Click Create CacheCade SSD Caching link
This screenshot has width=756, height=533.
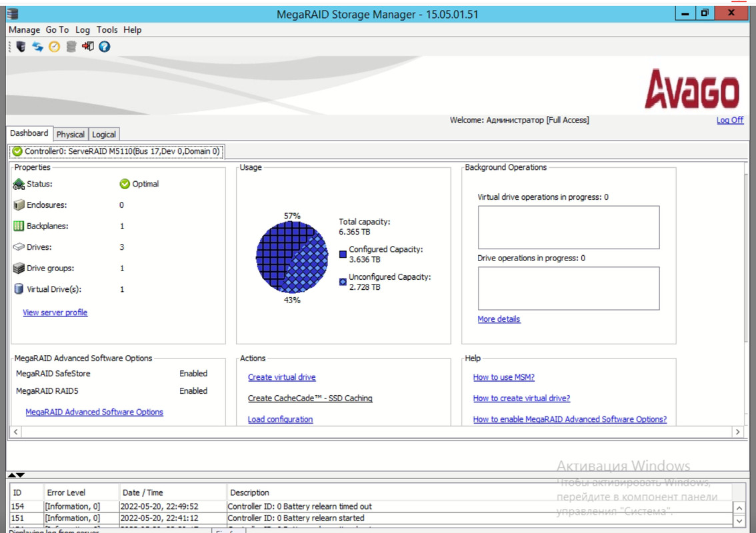point(310,398)
